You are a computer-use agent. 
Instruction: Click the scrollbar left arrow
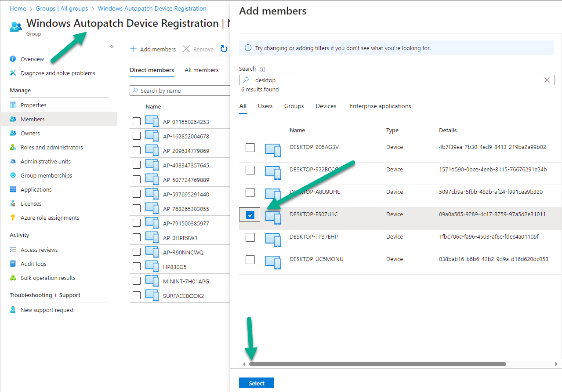point(244,364)
